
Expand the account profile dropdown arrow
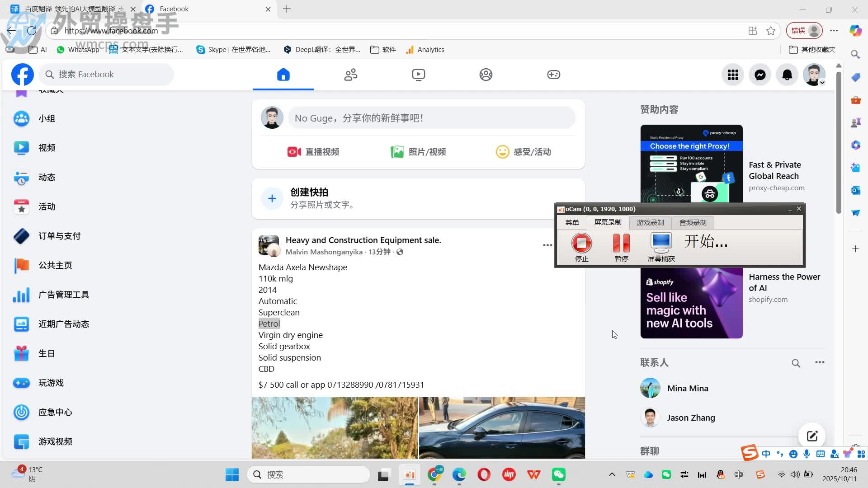(x=822, y=83)
